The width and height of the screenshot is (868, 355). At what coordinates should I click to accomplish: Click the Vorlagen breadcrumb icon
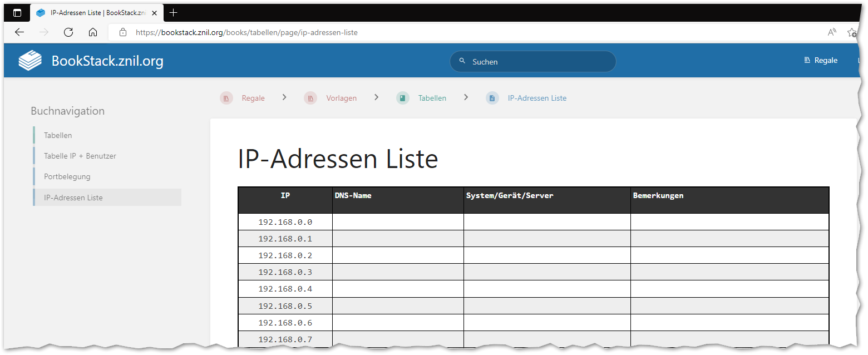[x=310, y=98]
